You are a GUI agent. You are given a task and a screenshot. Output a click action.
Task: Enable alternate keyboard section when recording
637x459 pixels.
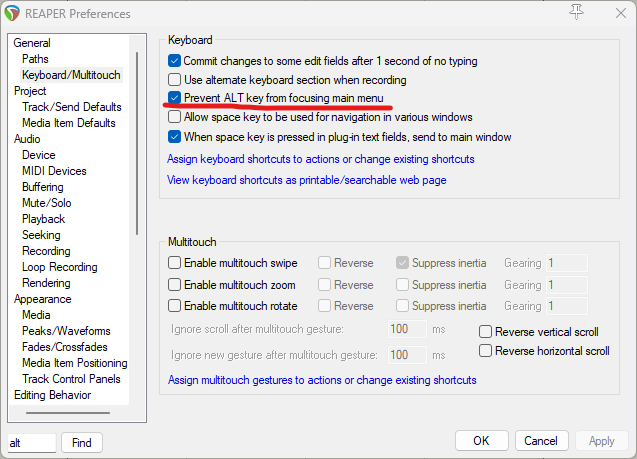pos(175,79)
